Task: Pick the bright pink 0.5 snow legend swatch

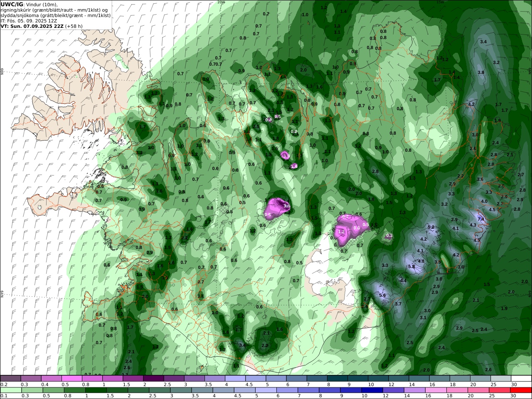Action: (x=71, y=379)
